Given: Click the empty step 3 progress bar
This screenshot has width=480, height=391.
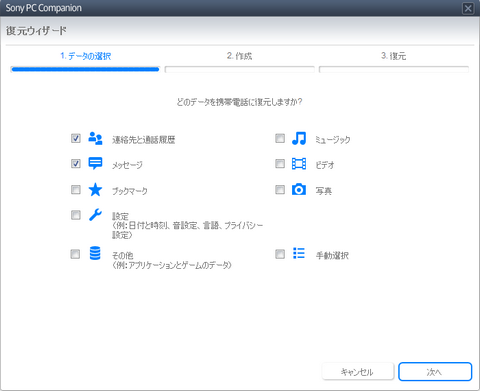Looking at the screenshot, I should tap(394, 69).
